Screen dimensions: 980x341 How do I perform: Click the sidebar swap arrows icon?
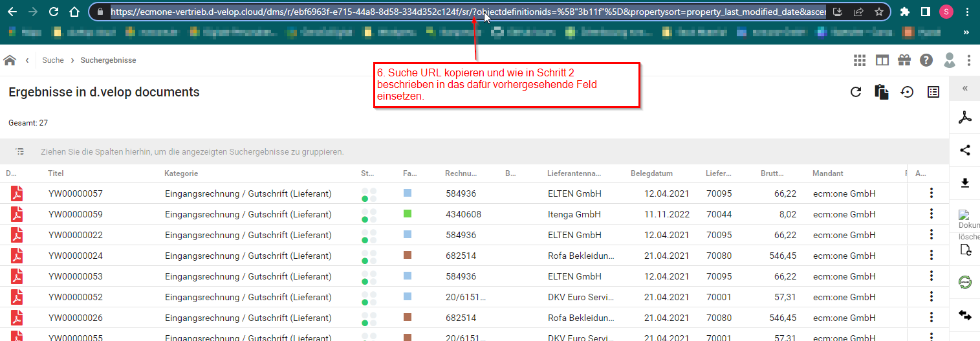pos(965,315)
